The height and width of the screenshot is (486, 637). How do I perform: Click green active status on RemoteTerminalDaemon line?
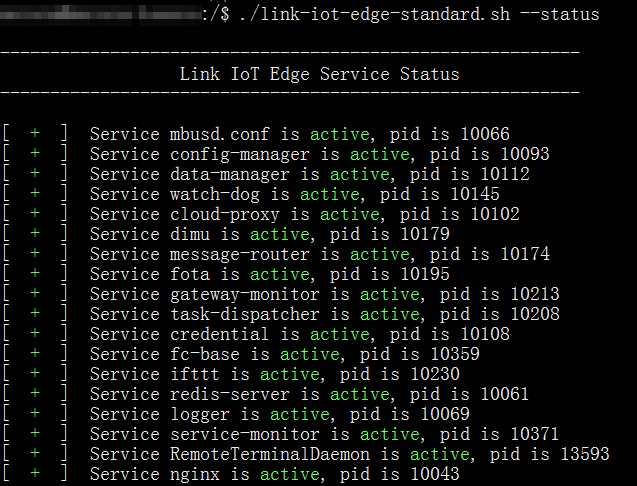[x=440, y=454]
